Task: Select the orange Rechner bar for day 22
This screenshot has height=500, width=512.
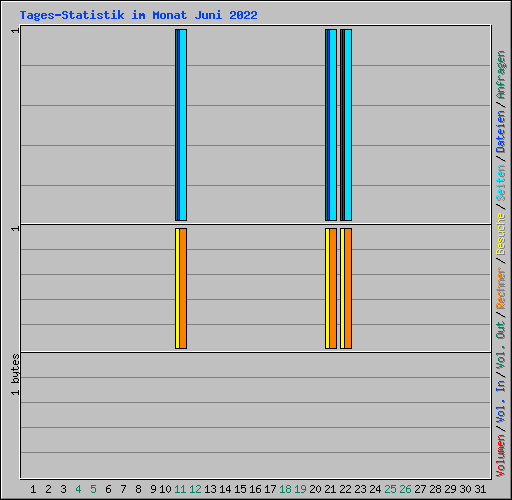Action: point(348,289)
